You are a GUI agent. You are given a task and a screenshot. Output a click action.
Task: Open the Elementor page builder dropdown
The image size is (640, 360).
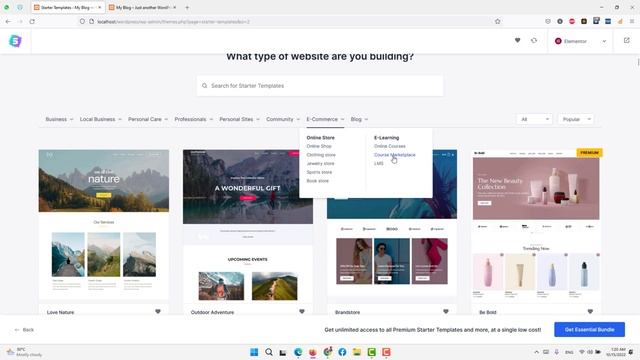click(x=580, y=41)
